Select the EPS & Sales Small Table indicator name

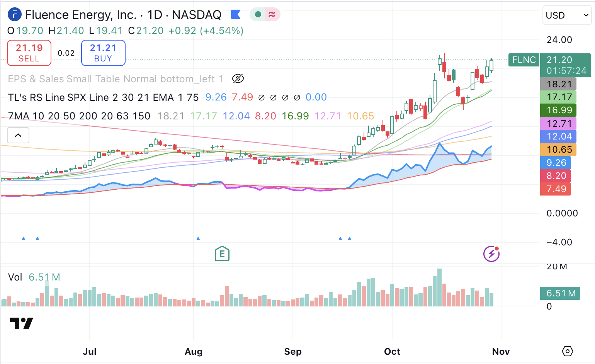point(116,79)
